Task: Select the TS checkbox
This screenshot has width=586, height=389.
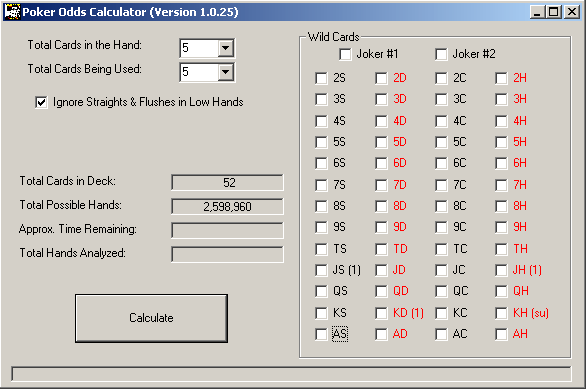Action: (x=321, y=249)
